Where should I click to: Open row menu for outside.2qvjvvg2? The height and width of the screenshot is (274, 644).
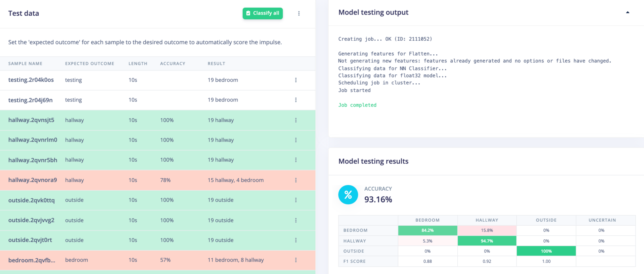[x=296, y=220]
